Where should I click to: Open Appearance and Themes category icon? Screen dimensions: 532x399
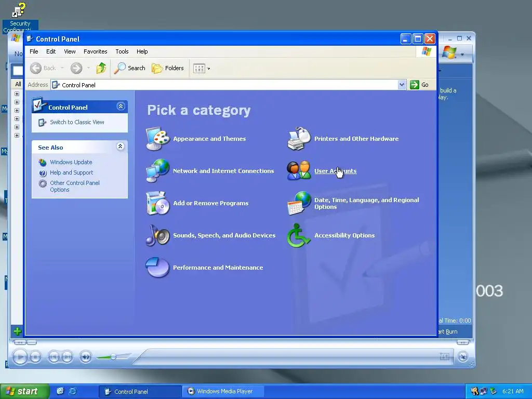[158, 138]
